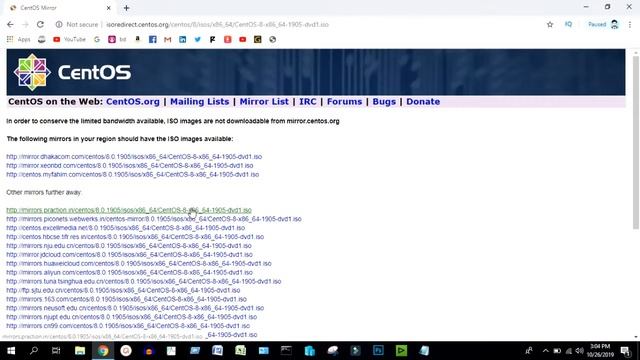640x360 pixels.
Task: Download ISO from mirror.xeonbd.com
Action: click(129, 166)
